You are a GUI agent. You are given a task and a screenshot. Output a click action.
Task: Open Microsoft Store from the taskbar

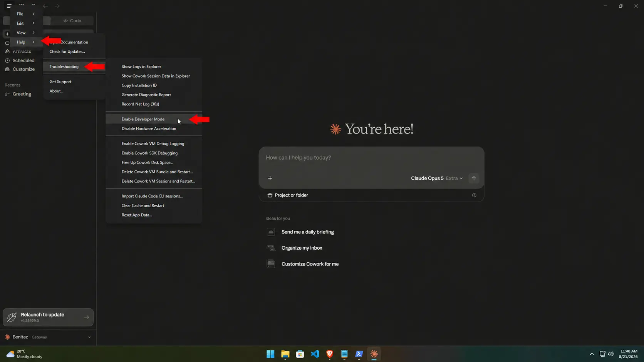tap(300, 354)
